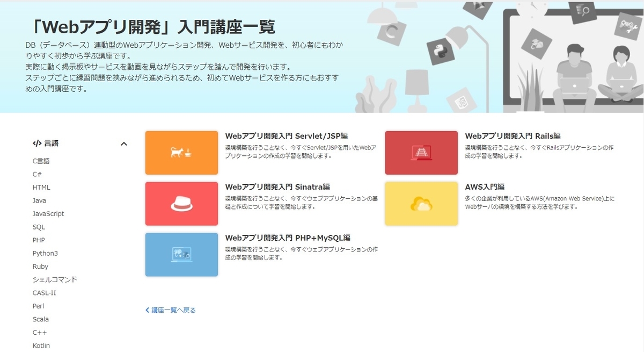Screen dimensions: 644x352
Task: Click the title Webアプリ開発入門 Sinatra編
Action: [x=277, y=187]
